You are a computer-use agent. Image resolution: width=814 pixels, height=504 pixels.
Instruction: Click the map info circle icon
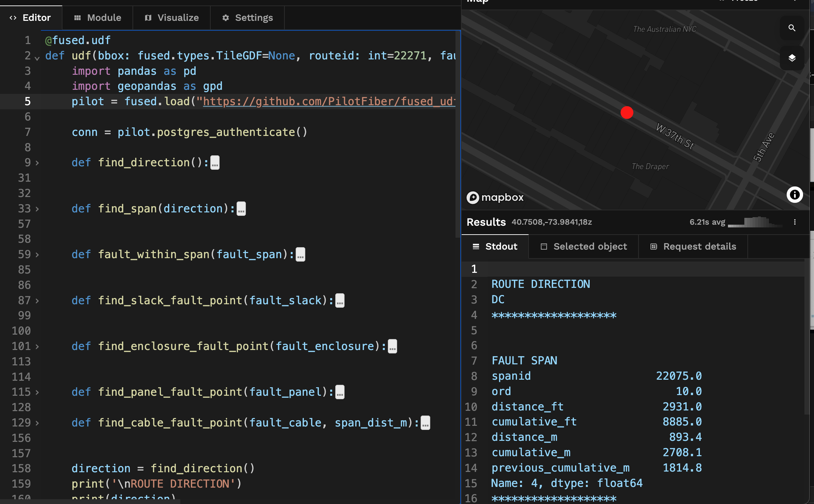tap(795, 195)
